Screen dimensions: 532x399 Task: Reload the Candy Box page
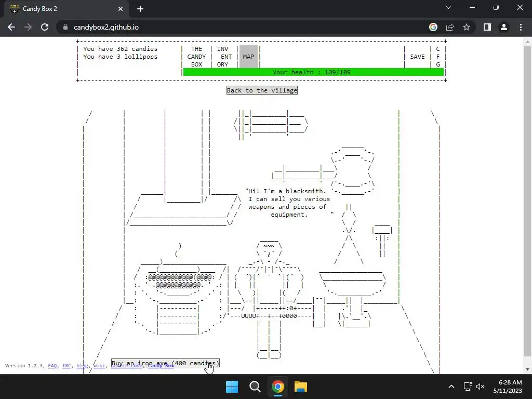[x=45, y=27]
